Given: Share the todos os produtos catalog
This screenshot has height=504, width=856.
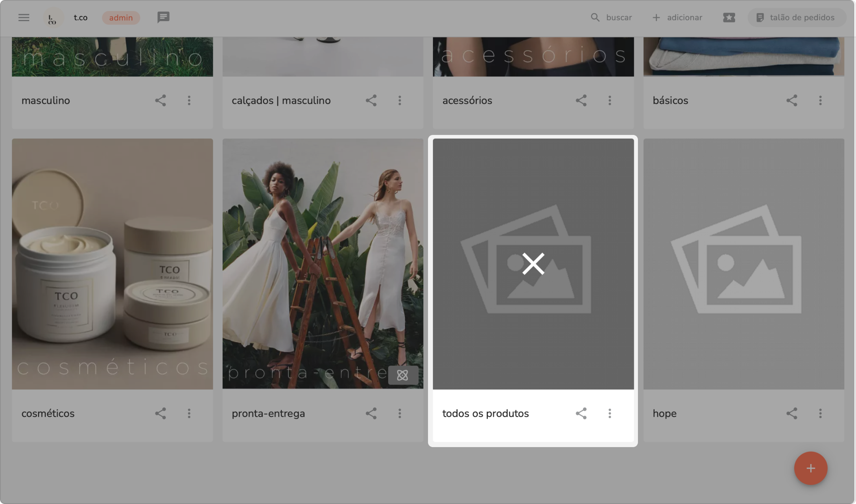Looking at the screenshot, I should (x=581, y=413).
